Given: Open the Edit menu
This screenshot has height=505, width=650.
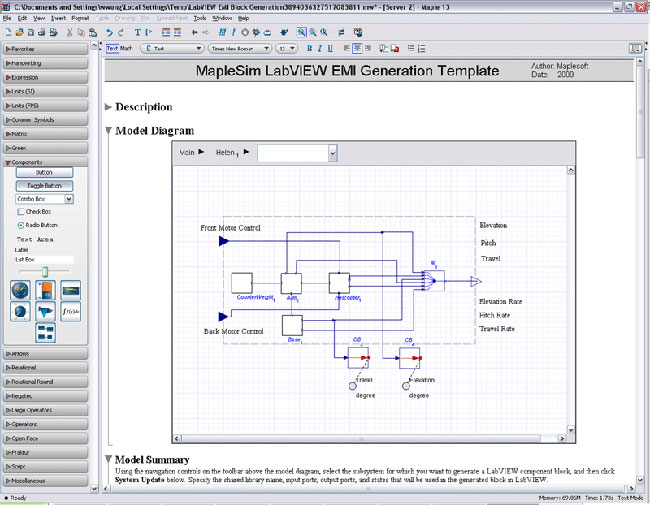Looking at the screenshot, I should coord(22,18).
